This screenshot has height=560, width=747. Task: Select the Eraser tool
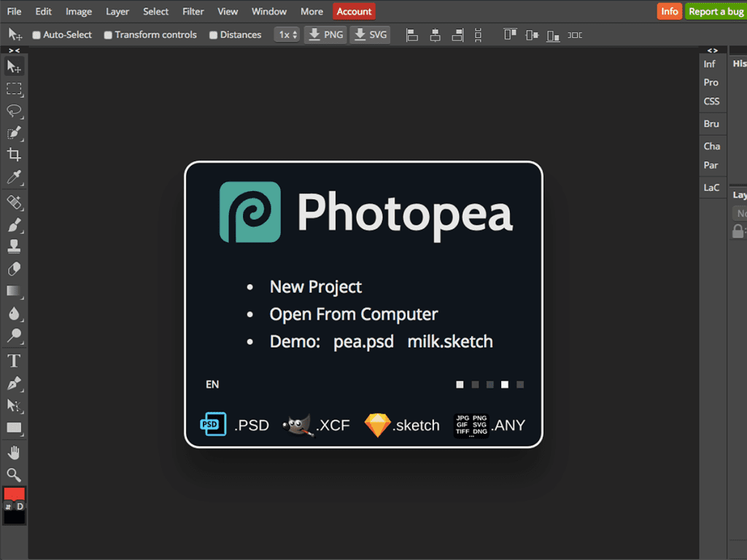coord(14,268)
